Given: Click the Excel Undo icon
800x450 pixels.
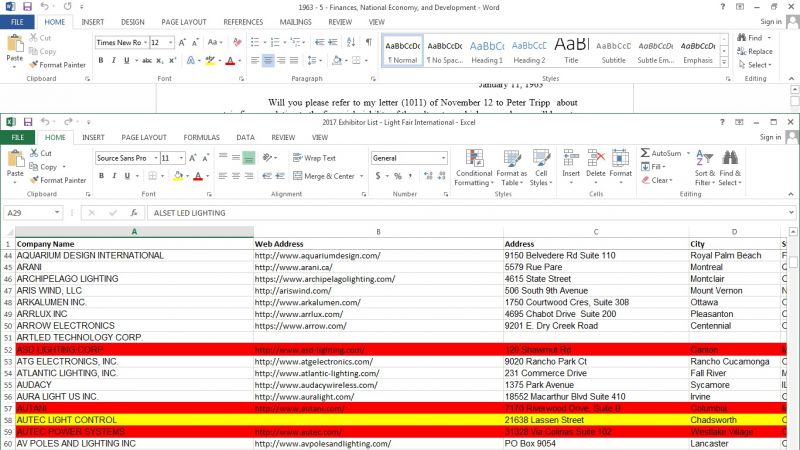Looking at the screenshot, I should click(45, 122).
